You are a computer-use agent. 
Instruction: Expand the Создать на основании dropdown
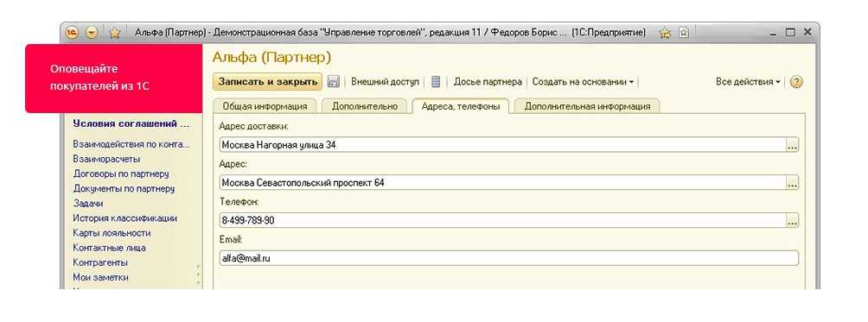[x=583, y=82]
